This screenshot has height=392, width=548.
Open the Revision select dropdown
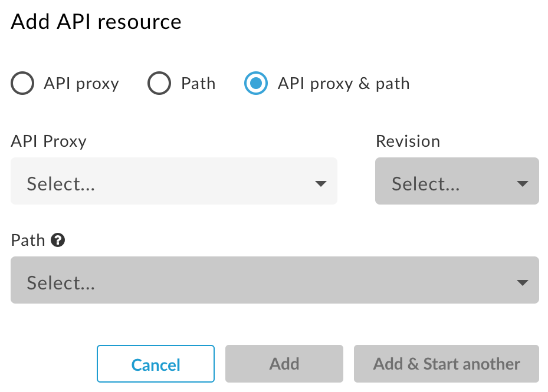457,181
